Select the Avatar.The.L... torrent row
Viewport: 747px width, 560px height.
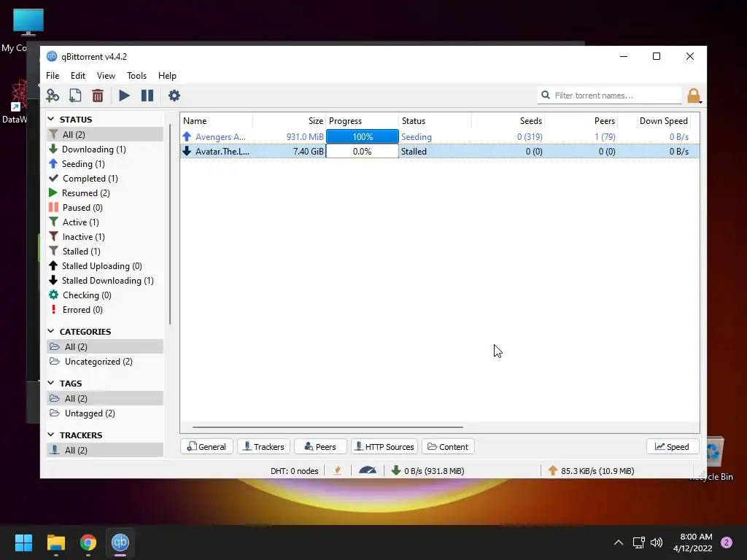(x=440, y=152)
